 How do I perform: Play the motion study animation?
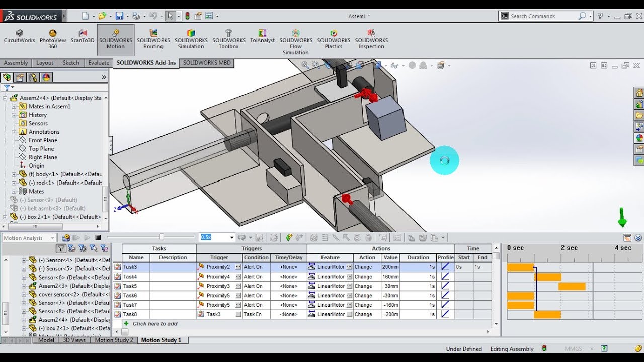tap(87, 238)
